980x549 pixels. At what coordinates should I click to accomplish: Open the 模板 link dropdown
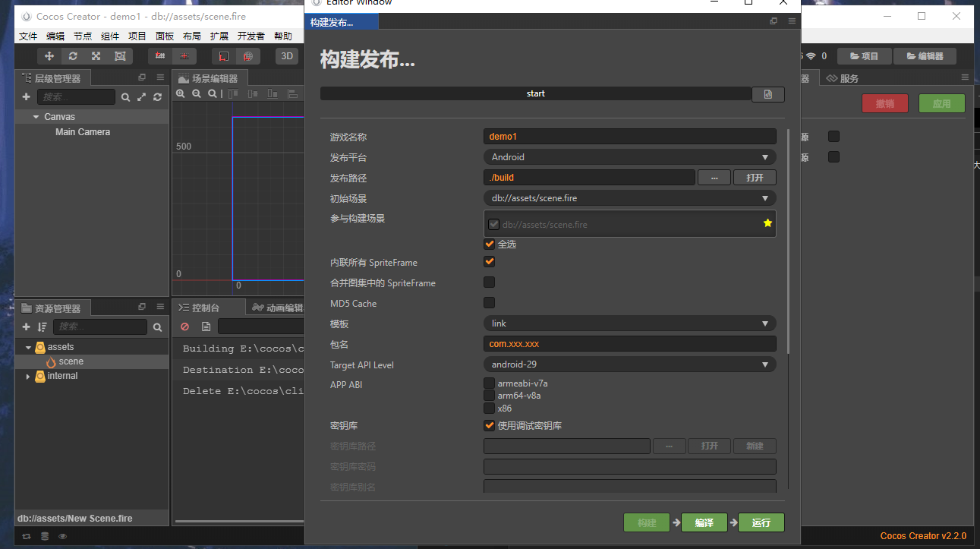[630, 323]
